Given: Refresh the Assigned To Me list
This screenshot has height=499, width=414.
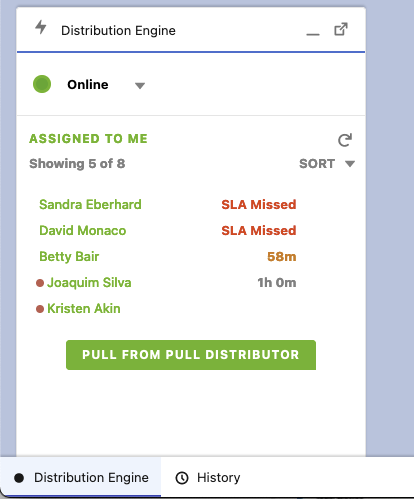Looking at the screenshot, I should pyautogui.click(x=345, y=140).
